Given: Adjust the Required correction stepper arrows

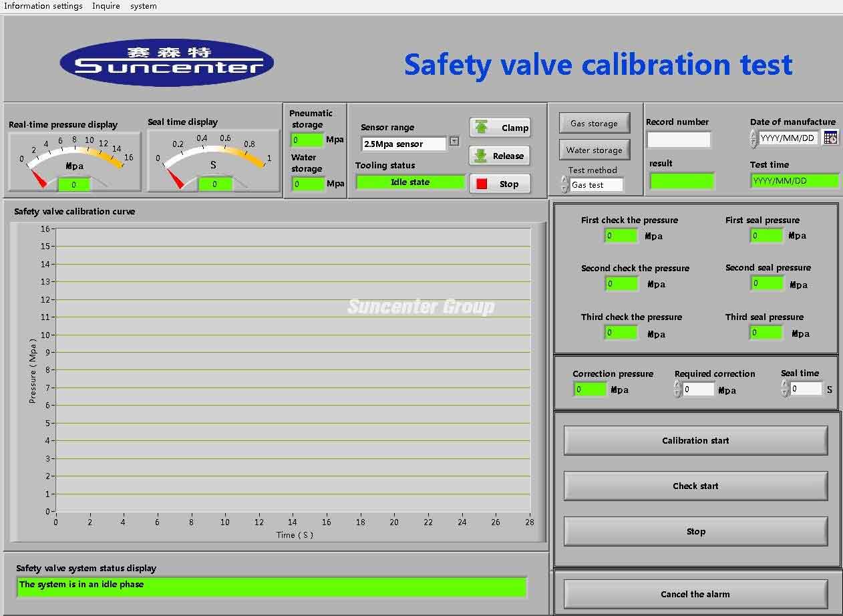Looking at the screenshot, I should [x=677, y=389].
